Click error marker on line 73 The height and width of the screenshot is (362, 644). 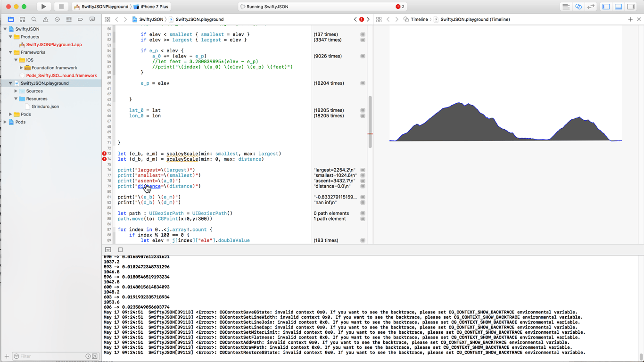point(104,154)
